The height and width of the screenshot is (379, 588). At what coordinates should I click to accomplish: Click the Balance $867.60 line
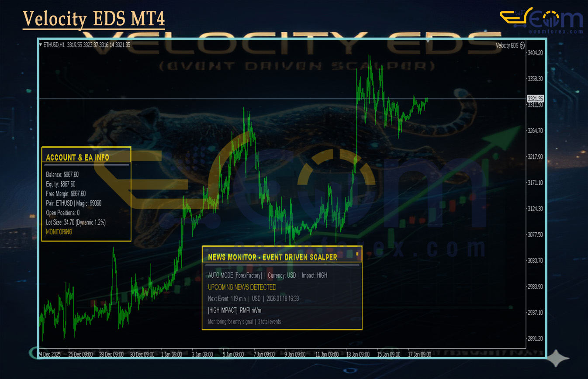[x=62, y=174]
